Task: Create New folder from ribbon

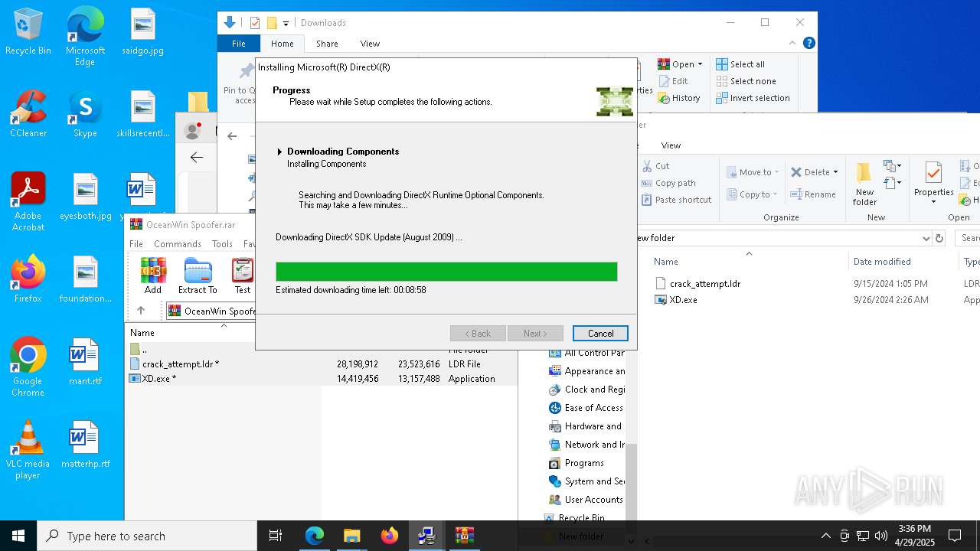Action: pos(864,184)
